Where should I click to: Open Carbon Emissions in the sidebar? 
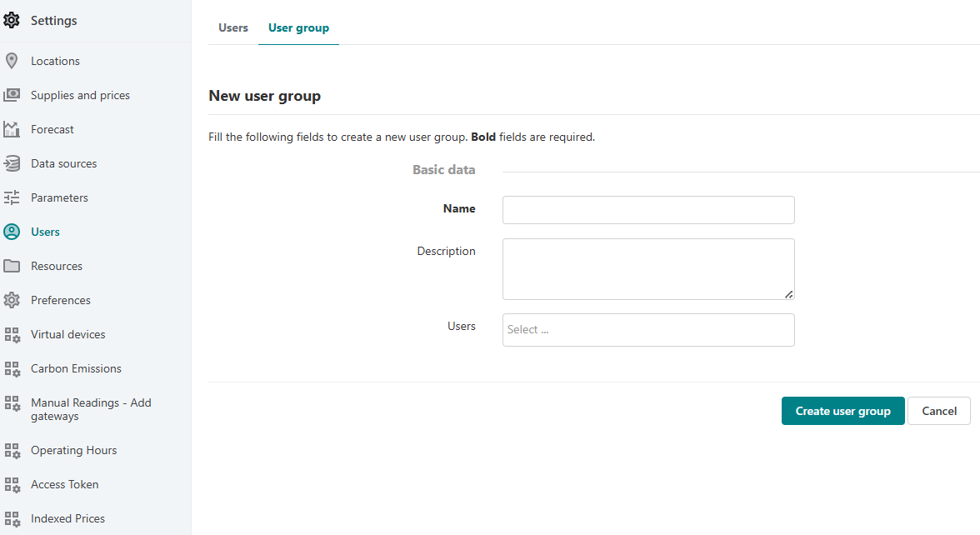pos(77,368)
